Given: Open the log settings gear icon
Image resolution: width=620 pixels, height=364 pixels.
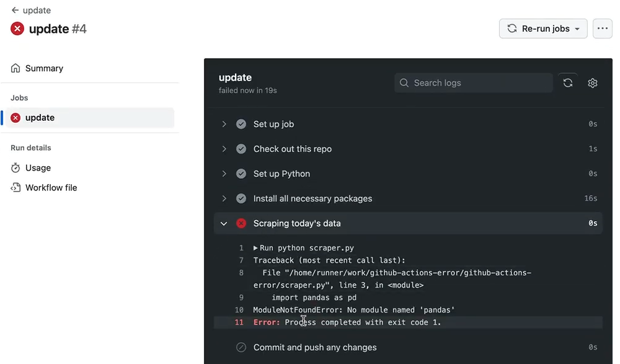Looking at the screenshot, I should click(592, 83).
